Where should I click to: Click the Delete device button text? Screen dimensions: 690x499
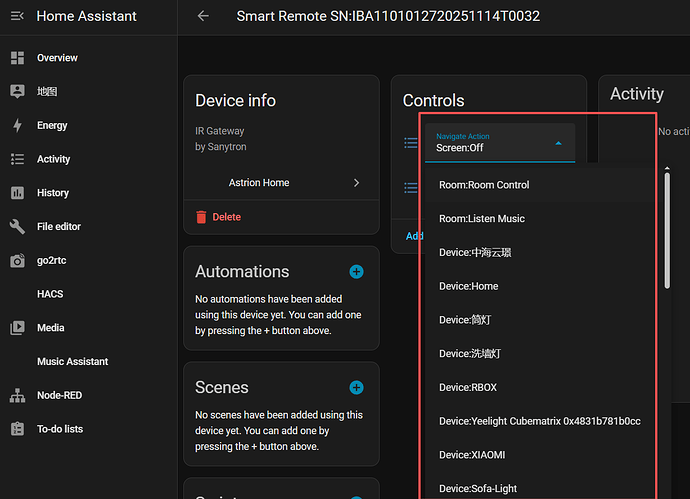pos(227,217)
